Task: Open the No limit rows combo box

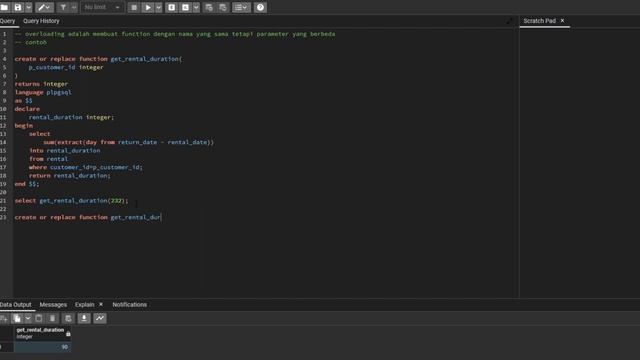Action: 102,7
